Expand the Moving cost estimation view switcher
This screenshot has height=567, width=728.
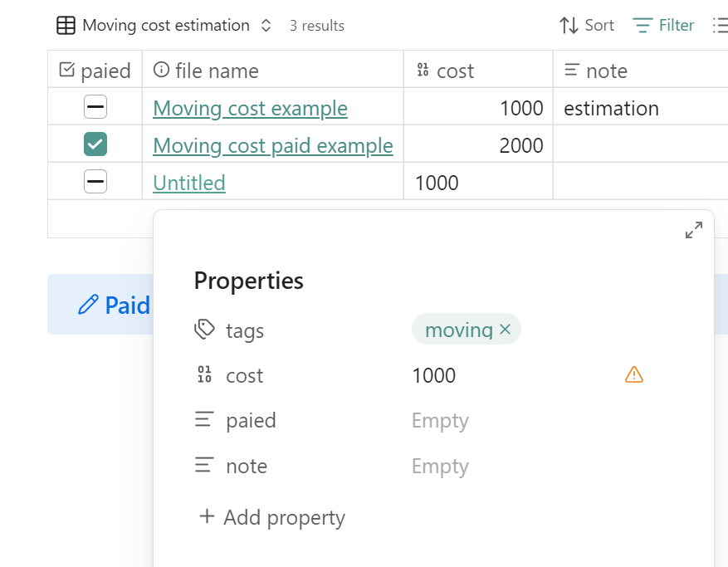pyautogui.click(x=266, y=26)
